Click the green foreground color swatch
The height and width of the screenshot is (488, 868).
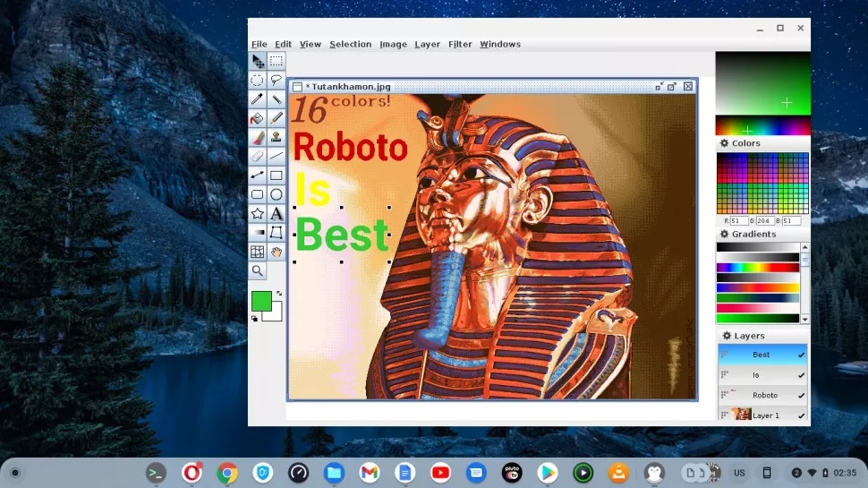[x=261, y=302]
